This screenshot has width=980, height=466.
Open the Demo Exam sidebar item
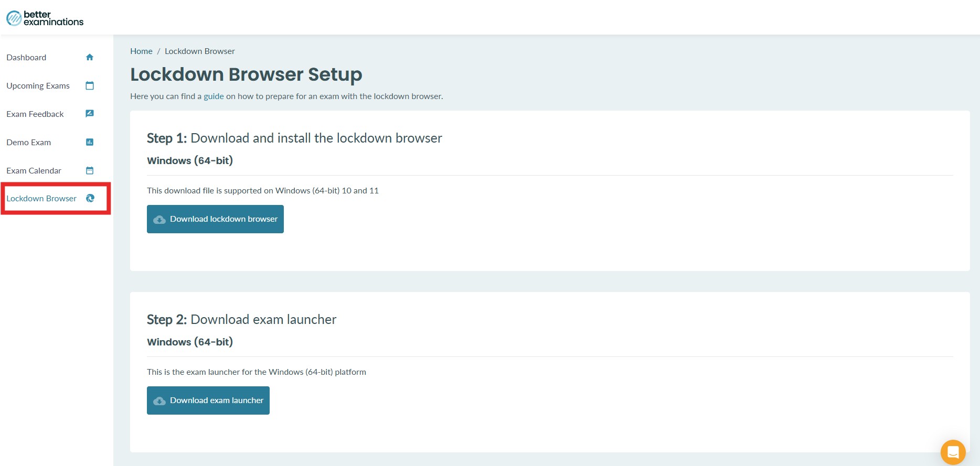tap(29, 143)
